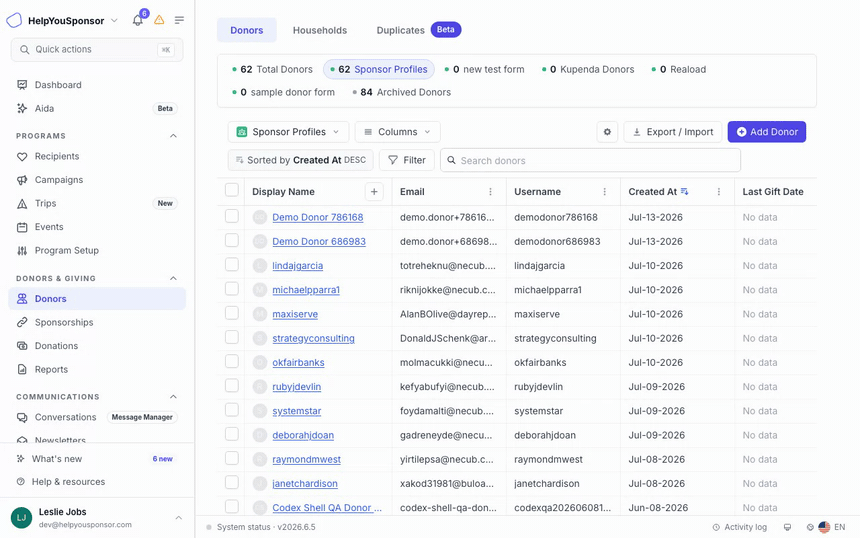Open donor link lindajgarcia
860x538 pixels.
pos(297,266)
